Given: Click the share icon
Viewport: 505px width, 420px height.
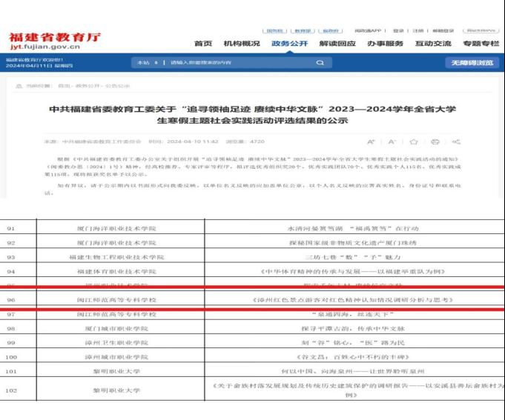Looking at the screenshot, I should (x=456, y=141).
